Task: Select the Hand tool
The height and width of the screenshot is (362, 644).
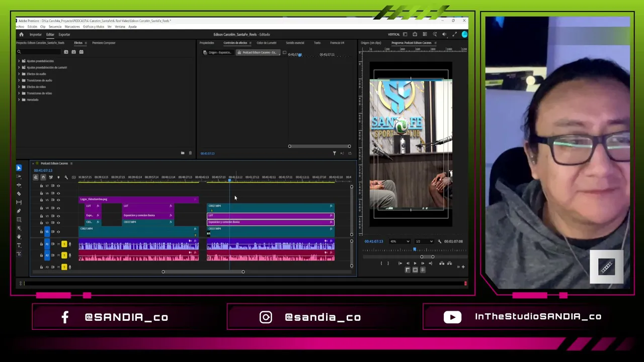Action: pyautogui.click(x=19, y=236)
